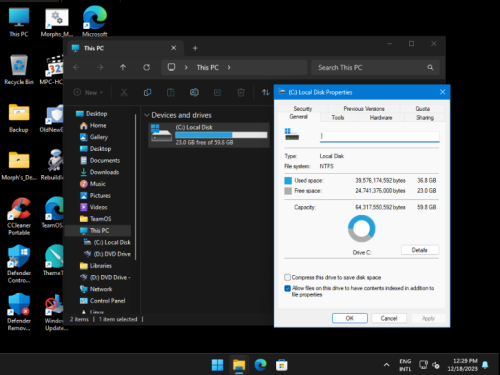The height and width of the screenshot is (375, 500).
Task: Click the (C:) Local Disk capacity bar
Action: 221,135
